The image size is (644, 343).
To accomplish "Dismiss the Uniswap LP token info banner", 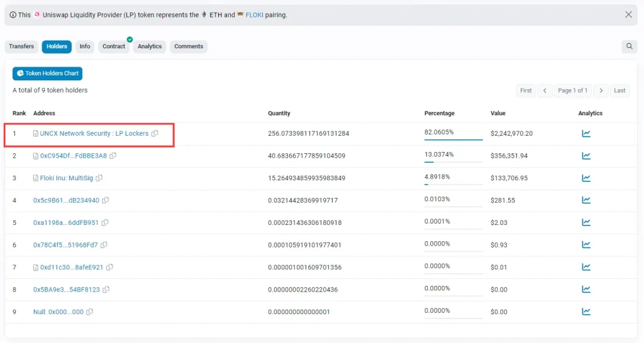I will [x=628, y=15].
